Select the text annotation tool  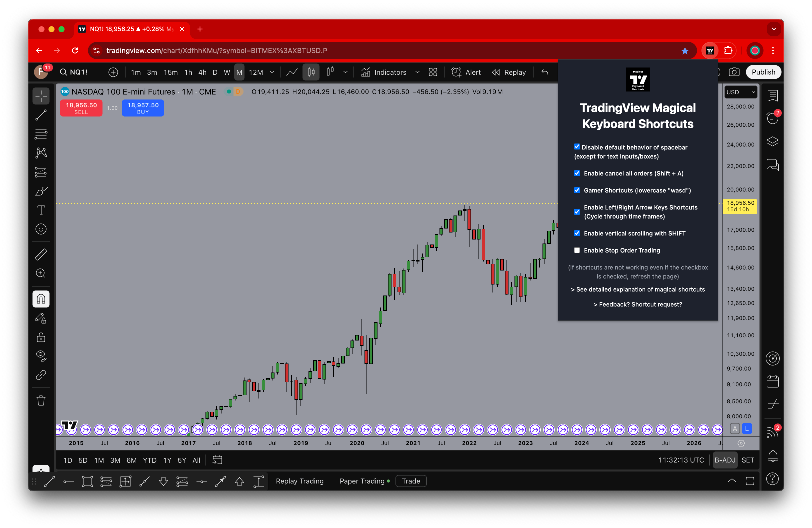41,210
